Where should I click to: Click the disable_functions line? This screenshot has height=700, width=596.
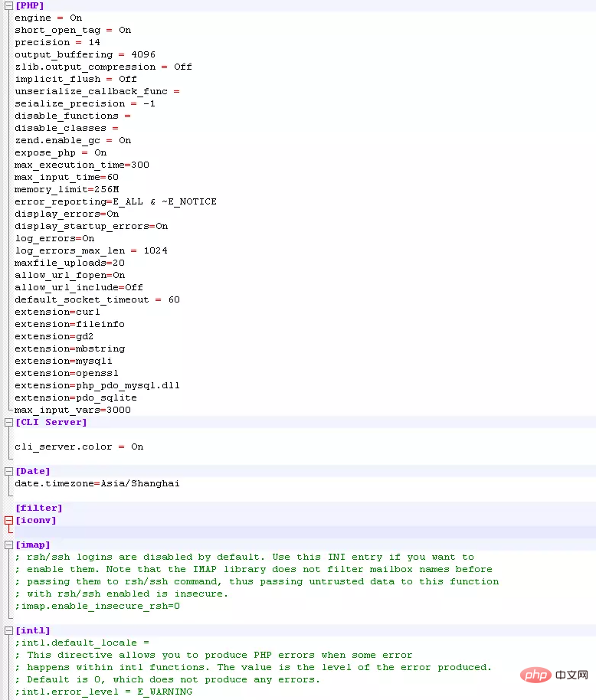[72, 116]
